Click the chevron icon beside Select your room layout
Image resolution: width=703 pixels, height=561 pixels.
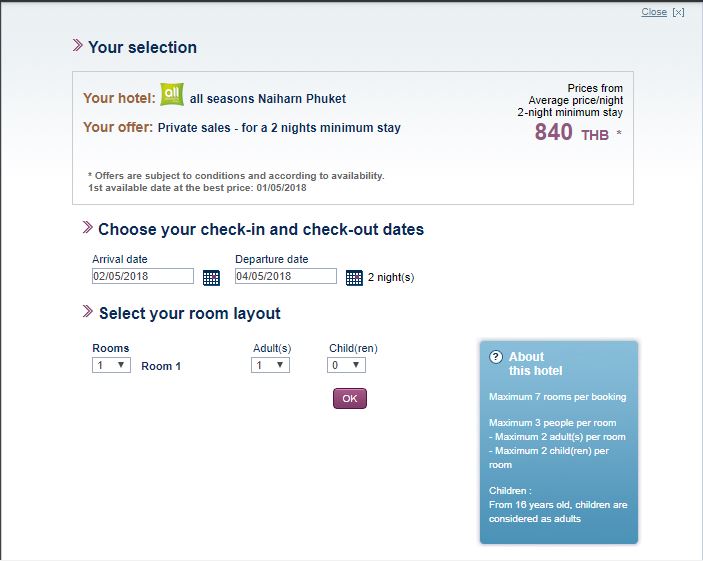[87, 311]
